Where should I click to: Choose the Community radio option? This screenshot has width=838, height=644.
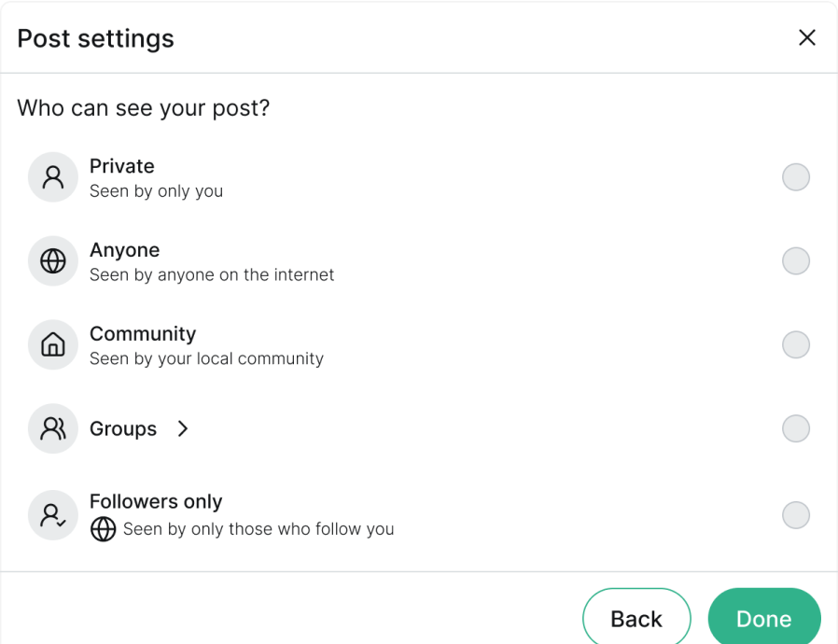tap(796, 345)
